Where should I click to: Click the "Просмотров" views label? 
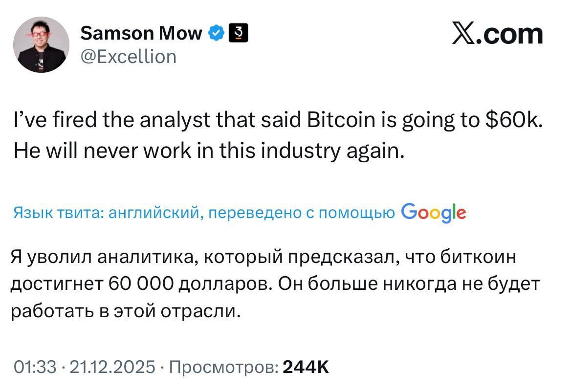click(224, 367)
